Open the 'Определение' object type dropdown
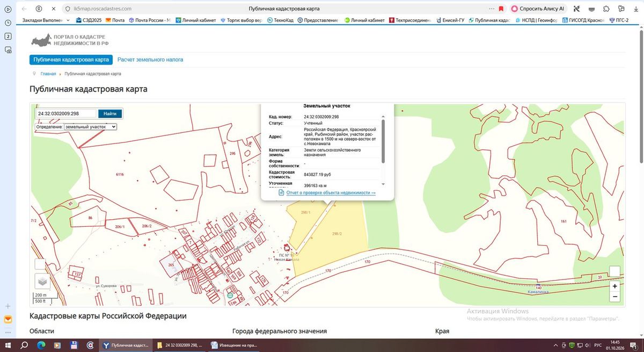Screen dimensions: 644x352 coord(90,127)
